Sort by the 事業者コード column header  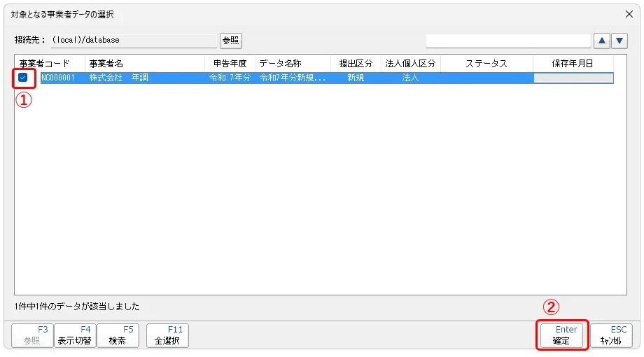click(45, 63)
